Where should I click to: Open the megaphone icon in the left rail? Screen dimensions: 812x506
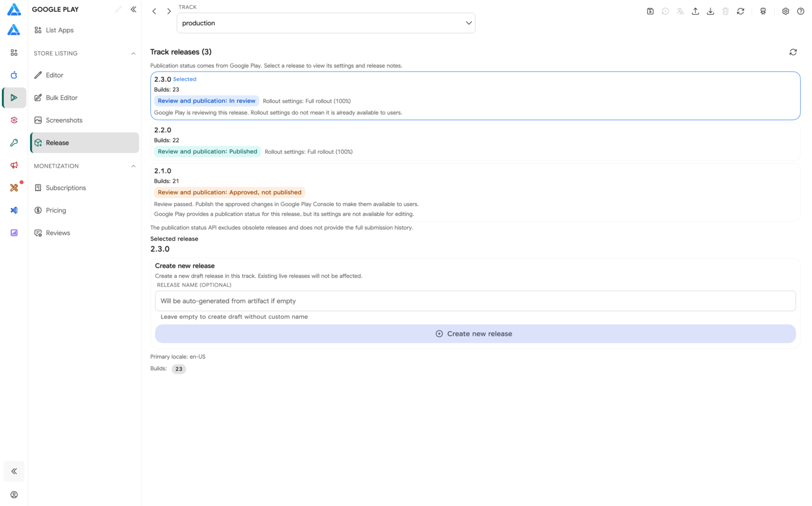[14, 165]
